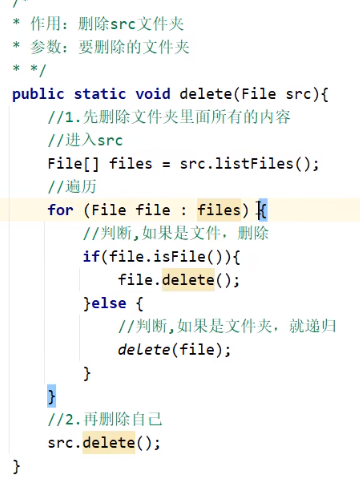360x488 pixels.
Task: Click the comment "//遍历"
Action: (72, 187)
